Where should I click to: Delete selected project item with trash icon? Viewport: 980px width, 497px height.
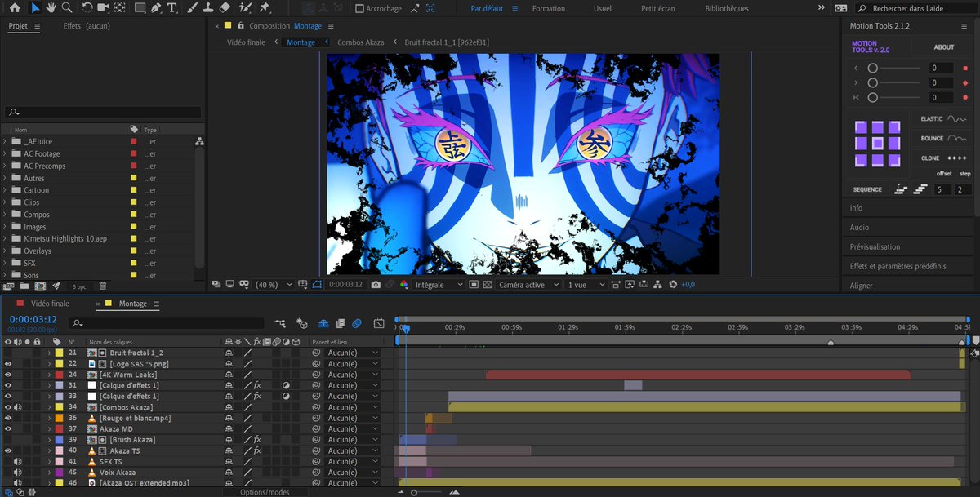click(102, 286)
